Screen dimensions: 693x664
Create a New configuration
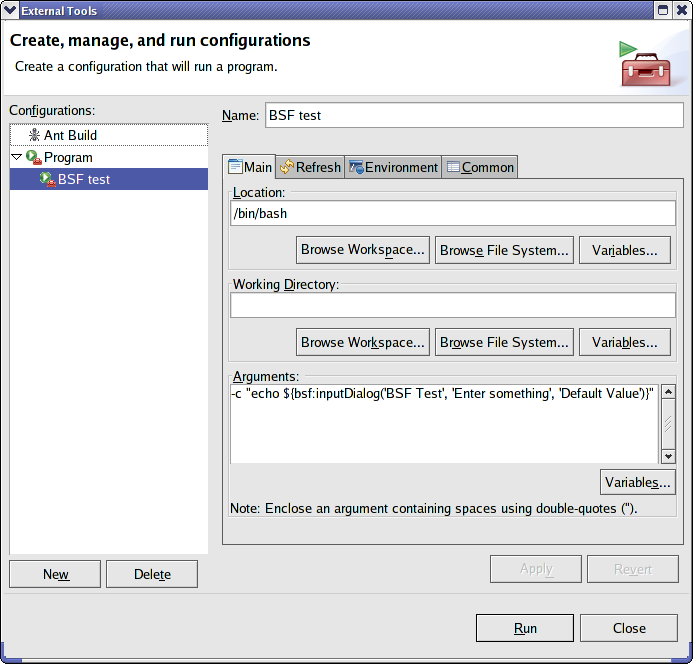pyautogui.click(x=55, y=574)
